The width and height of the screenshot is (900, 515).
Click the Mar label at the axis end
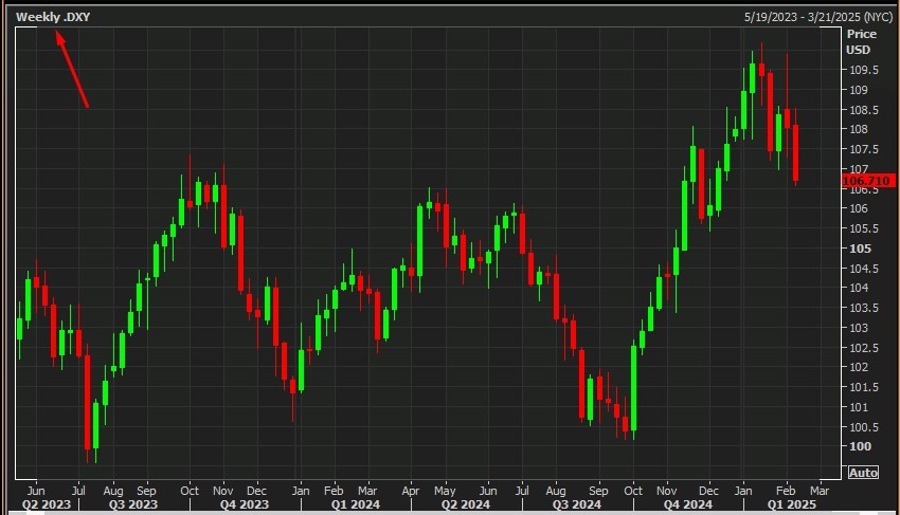point(819,491)
